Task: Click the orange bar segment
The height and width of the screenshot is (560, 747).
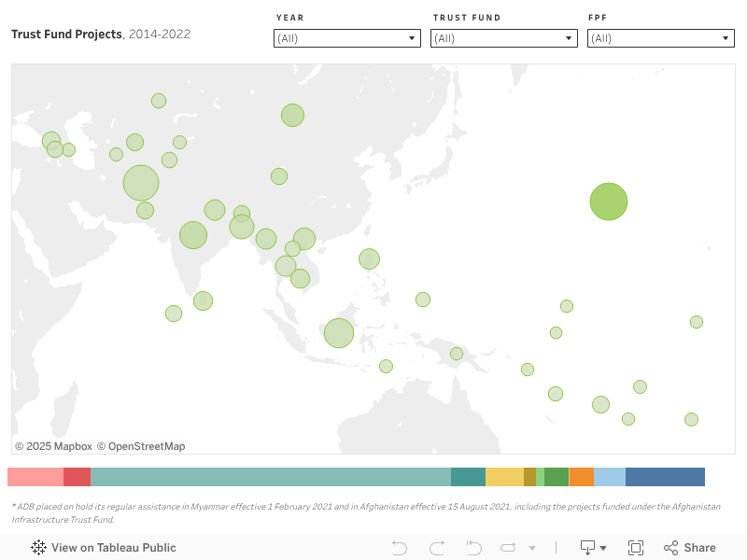Action: pos(581,477)
